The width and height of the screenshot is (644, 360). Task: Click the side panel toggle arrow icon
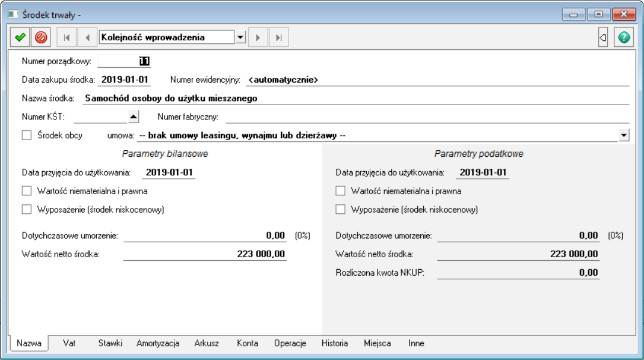click(603, 37)
